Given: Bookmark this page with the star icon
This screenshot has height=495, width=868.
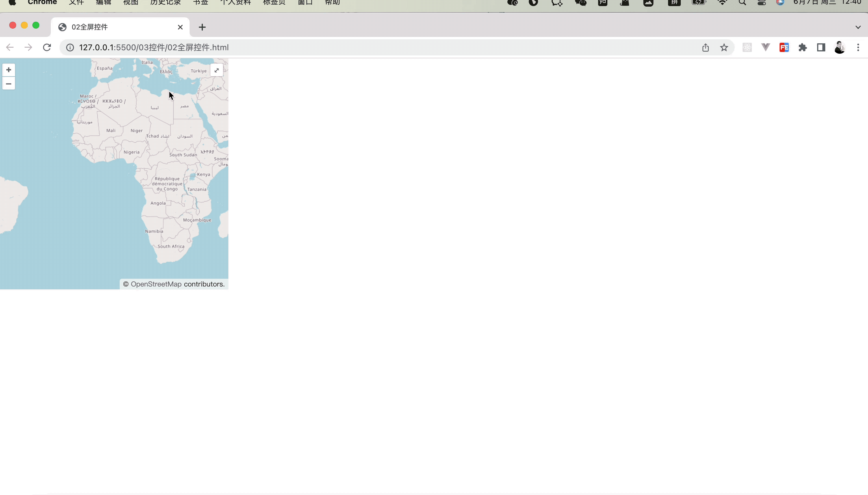Looking at the screenshot, I should (724, 47).
